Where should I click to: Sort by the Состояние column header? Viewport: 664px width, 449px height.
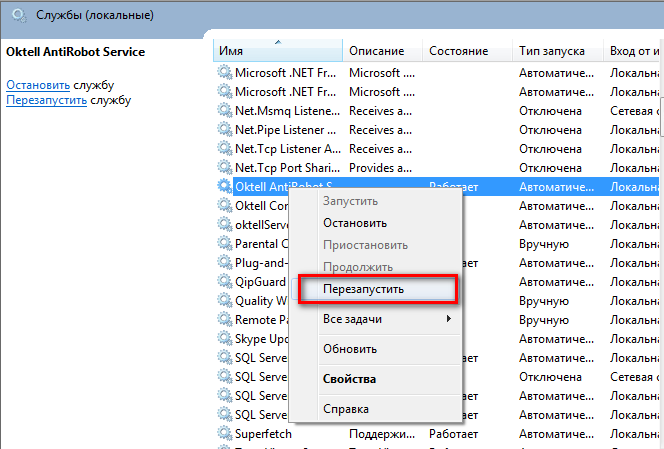pos(458,51)
